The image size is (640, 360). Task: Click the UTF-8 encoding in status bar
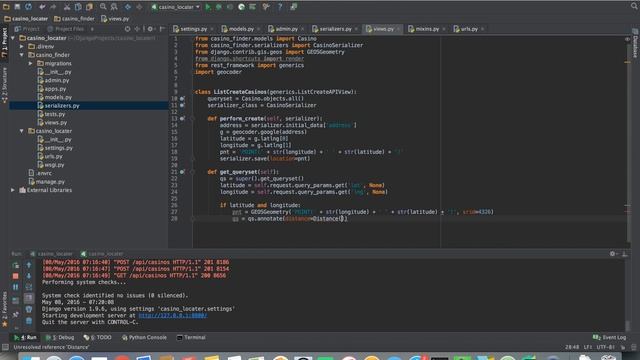click(x=605, y=347)
